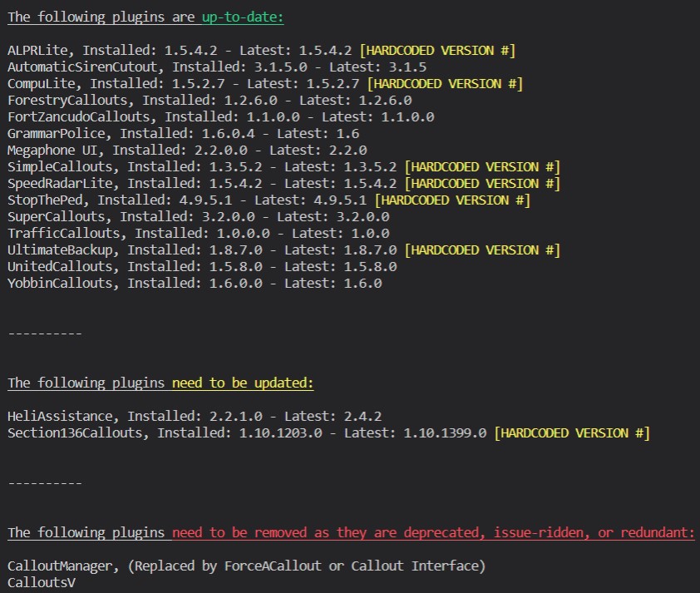Select the UnitedCallouts plugin line
The image size is (700, 593).
(x=202, y=267)
